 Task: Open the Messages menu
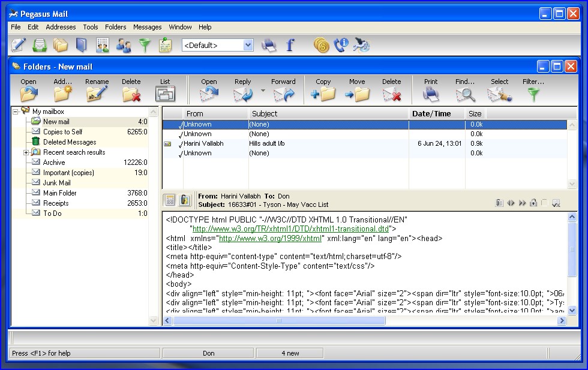147,27
